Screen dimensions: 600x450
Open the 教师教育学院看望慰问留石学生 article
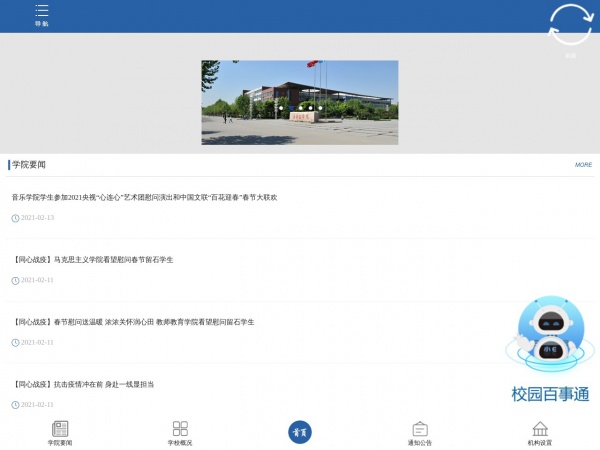(133, 322)
